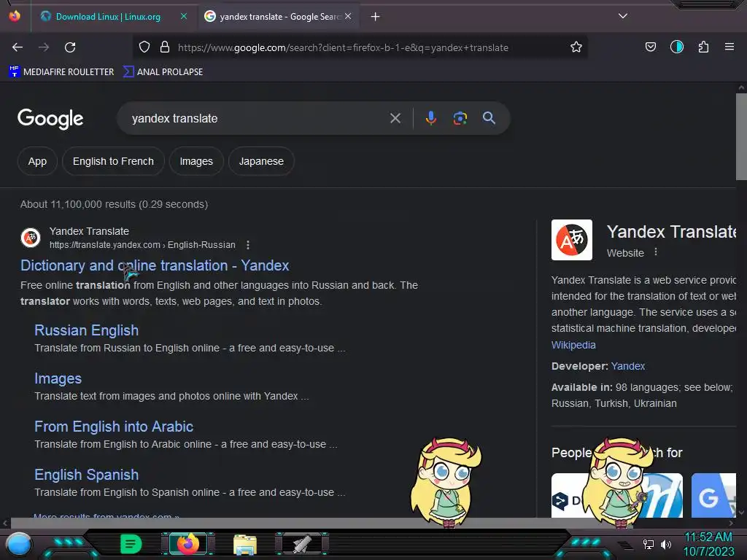Viewport: 747px width, 560px height.
Task: Click the Yandex Translate knowledge panel title
Action: [x=672, y=232]
